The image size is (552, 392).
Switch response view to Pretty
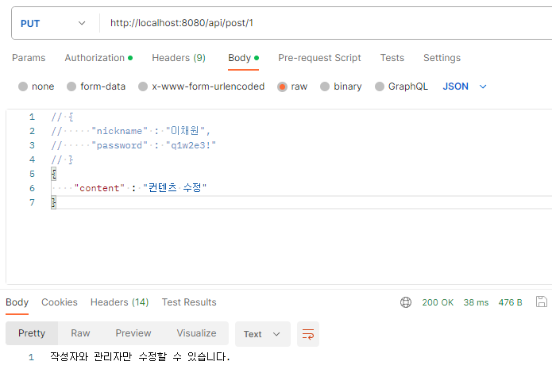coord(32,333)
